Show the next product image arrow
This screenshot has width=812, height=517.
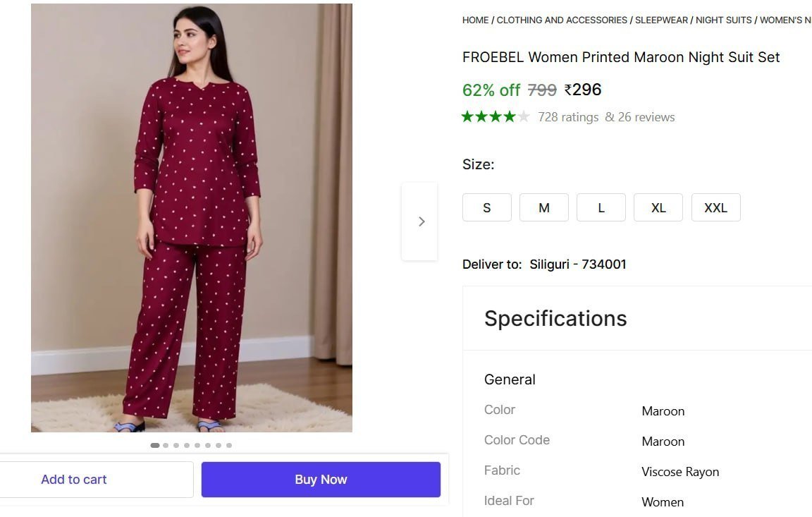point(421,221)
